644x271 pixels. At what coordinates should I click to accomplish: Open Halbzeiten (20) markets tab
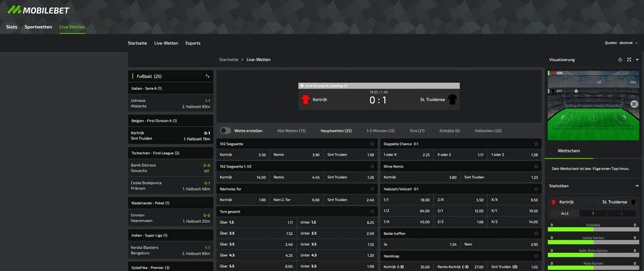point(488,130)
